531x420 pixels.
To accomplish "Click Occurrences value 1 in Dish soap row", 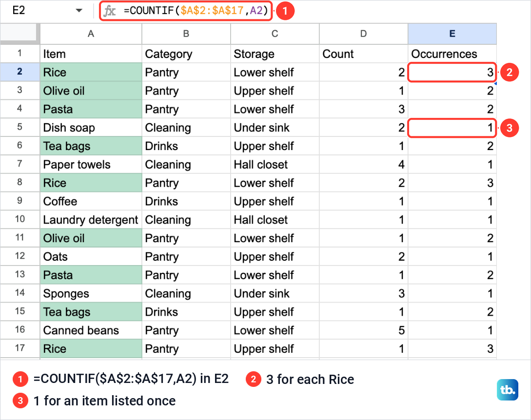I will [452, 128].
